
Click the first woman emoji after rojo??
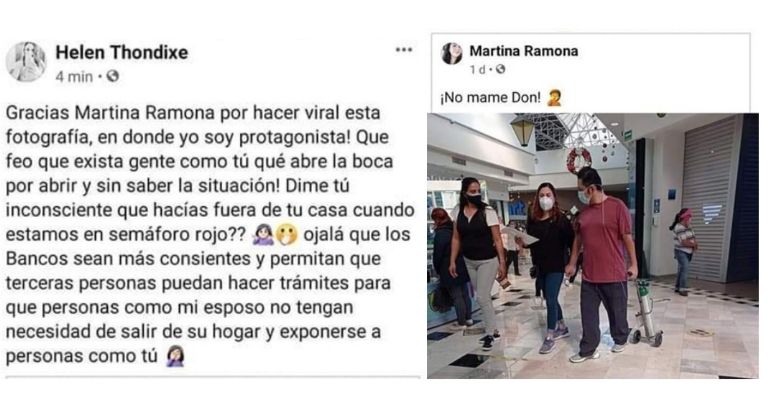coord(263,235)
